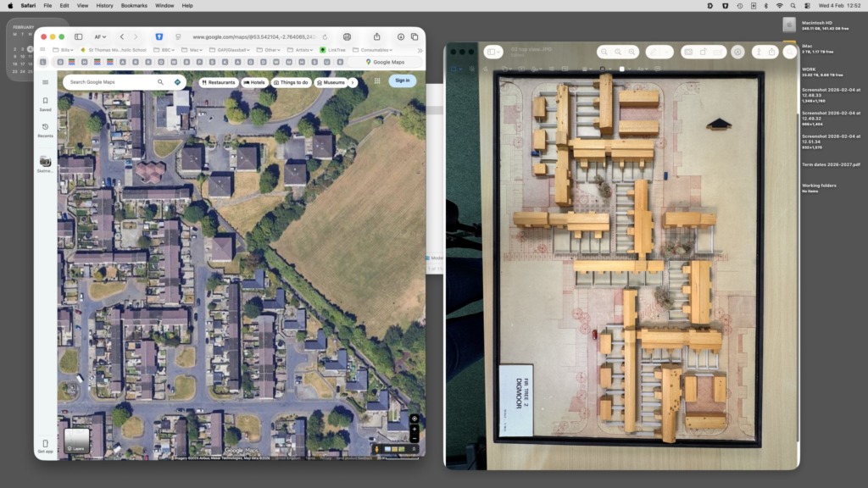The image size is (868, 488).
Task: Open the Saved places sidebar icon
Action: pyautogui.click(x=45, y=103)
